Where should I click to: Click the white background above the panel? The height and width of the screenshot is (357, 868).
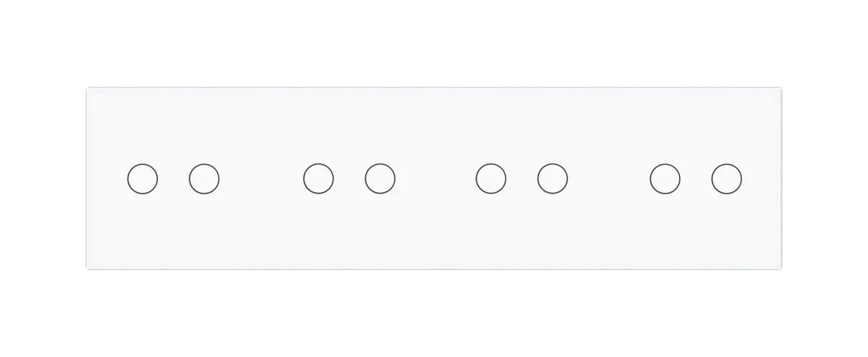pyautogui.click(x=434, y=43)
